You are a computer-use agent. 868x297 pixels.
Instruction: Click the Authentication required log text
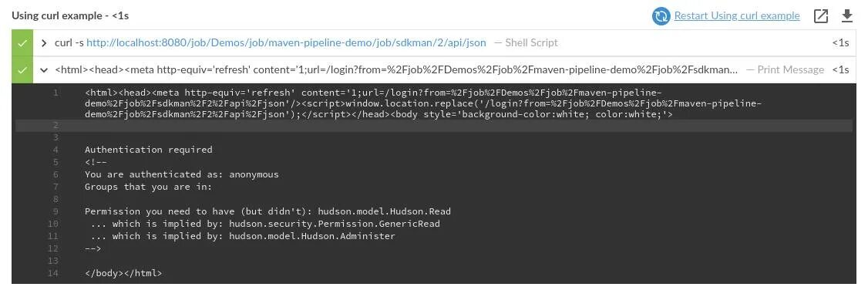148,150
